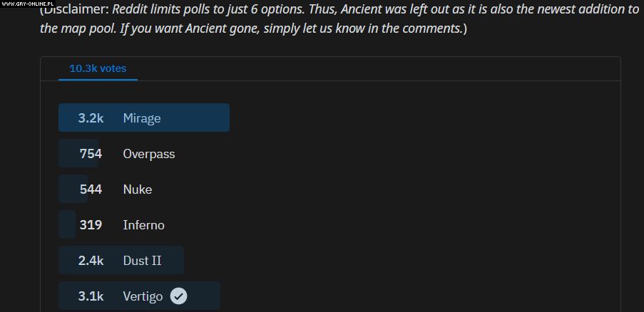This screenshot has height=312, width=644.
Task: Click the 319 vote count for Inferno
Action: click(91, 225)
